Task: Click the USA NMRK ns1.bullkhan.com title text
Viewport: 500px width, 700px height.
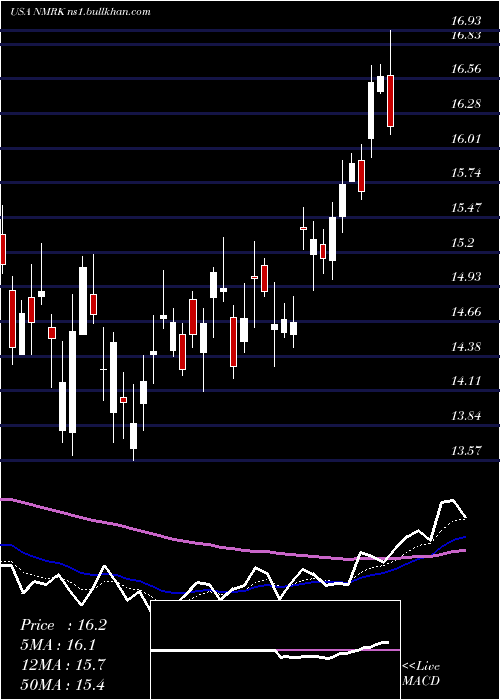Action: click(80, 12)
